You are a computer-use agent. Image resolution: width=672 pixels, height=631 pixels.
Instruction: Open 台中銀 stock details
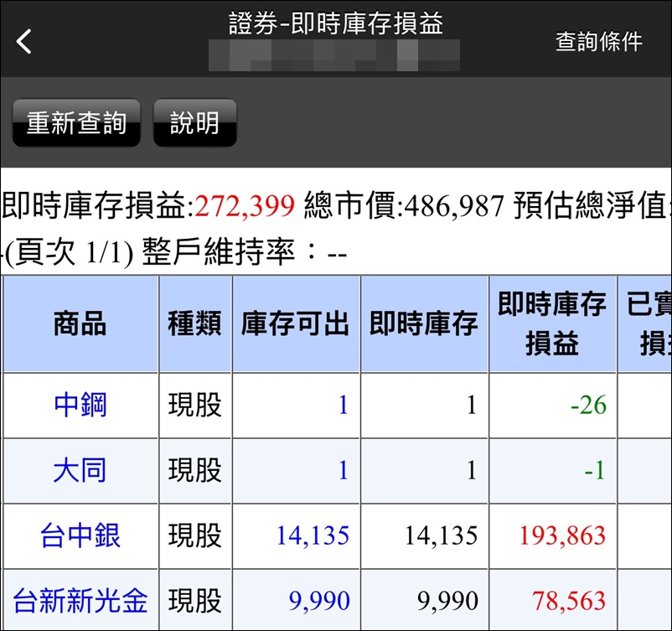click(x=78, y=535)
